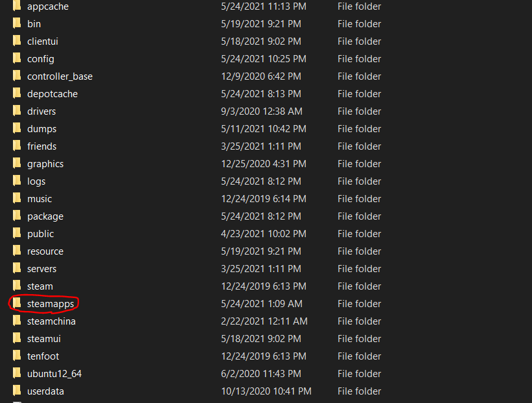
Task: Select the graphics folder icon
Action: [17, 164]
